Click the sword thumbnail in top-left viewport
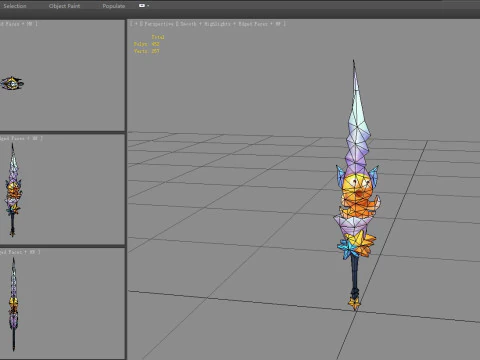Image resolution: width=480 pixels, height=360 pixels. click(12, 83)
